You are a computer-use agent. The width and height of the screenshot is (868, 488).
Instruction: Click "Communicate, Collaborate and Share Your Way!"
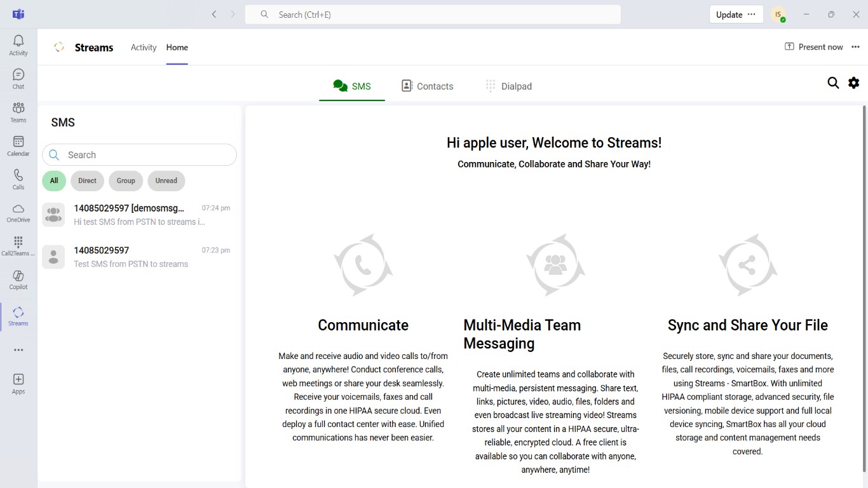[554, 164]
